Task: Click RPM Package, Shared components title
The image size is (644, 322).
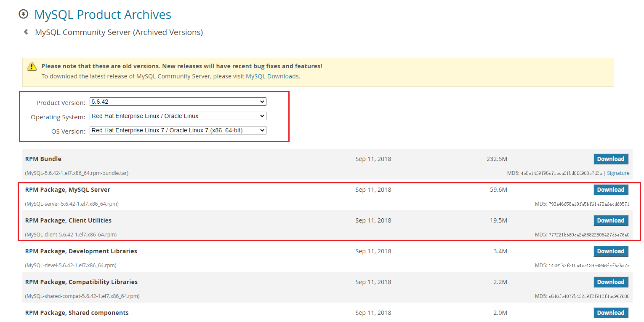Action: pyautogui.click(x=77, y=313)
